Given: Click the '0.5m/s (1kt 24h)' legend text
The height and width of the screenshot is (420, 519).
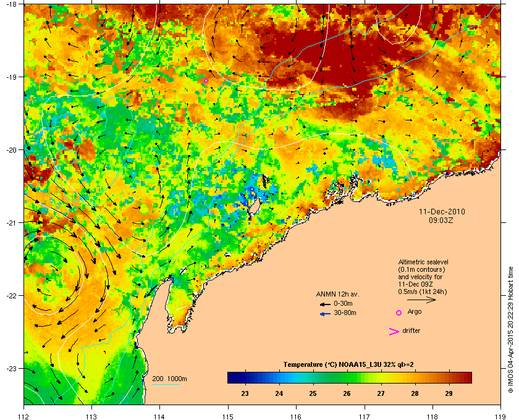Looking at the screenshot, I should [423, 292].
